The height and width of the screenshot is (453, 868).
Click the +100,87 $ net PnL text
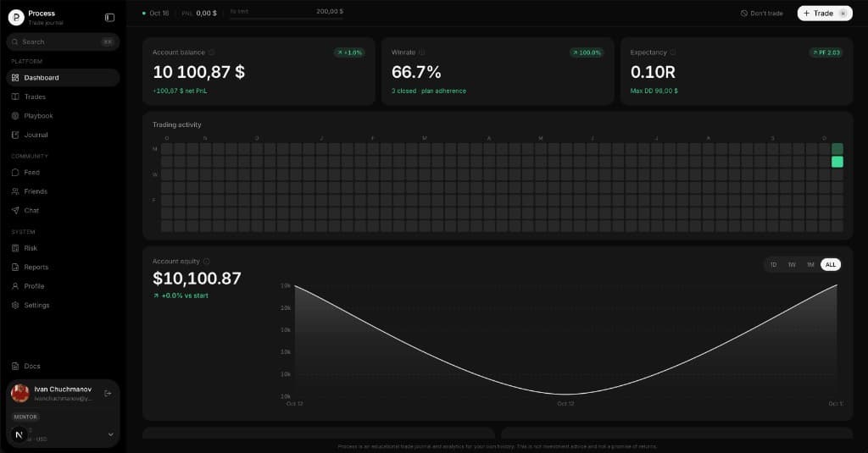point(180,91)
